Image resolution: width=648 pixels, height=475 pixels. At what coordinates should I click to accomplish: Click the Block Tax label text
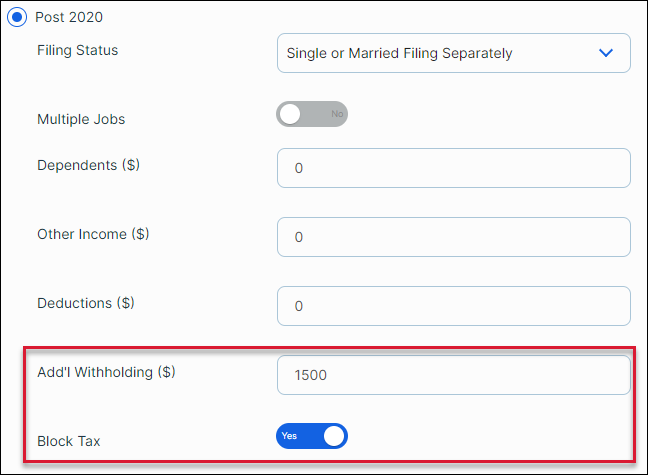[x=69, y=441]
